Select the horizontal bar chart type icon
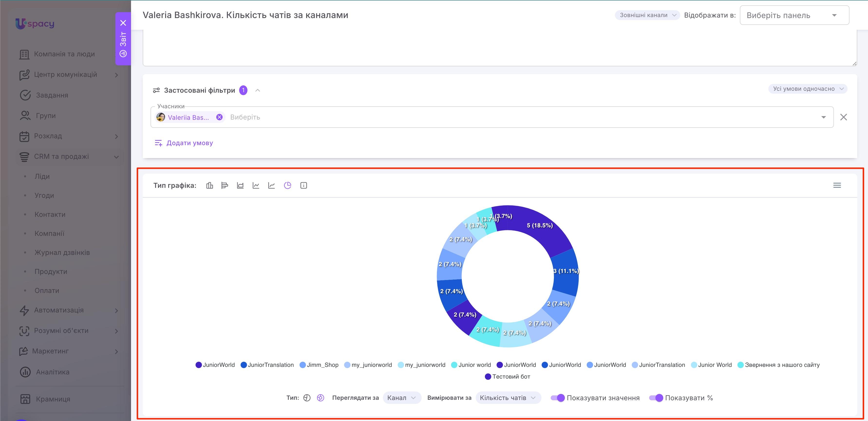This screenshot has width=868, height=421. [225, 185]
